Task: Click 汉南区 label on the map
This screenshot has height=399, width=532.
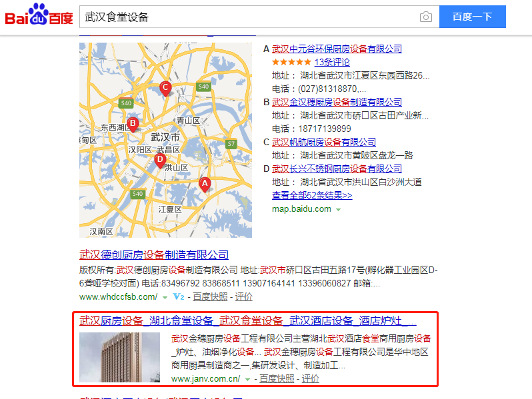Action: click(101, 232)
